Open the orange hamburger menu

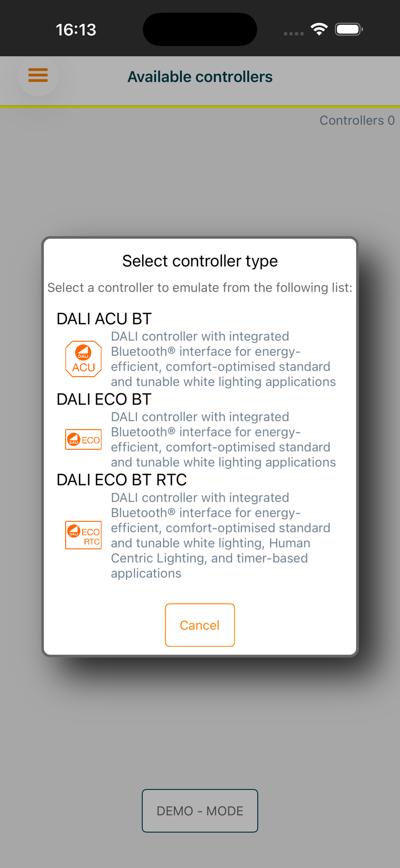tap(38, 75)
